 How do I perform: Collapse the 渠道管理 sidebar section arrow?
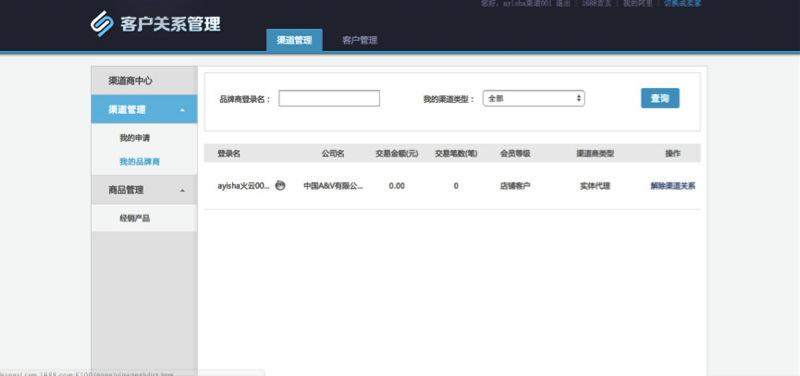183,110
